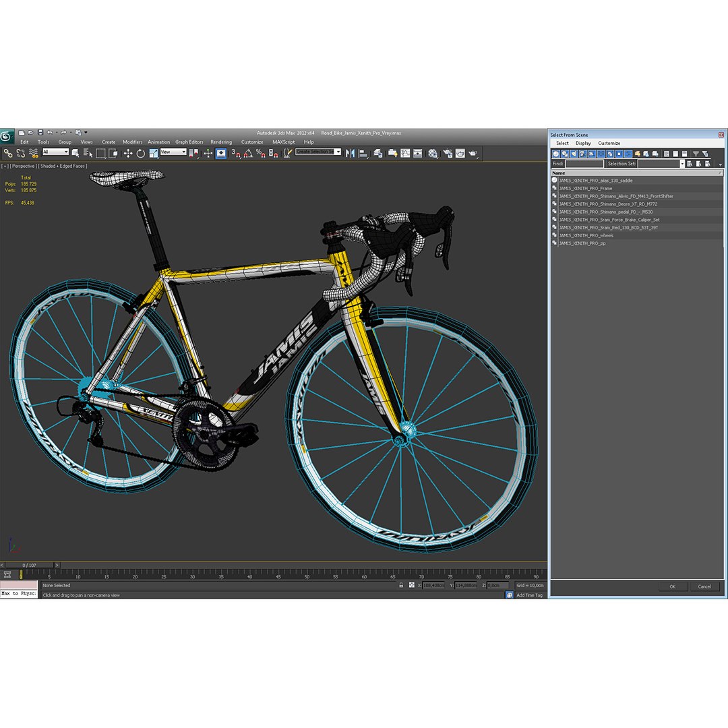Click Cancel in Select From Scene
728x728 pixels.
[x=704, y=586]
